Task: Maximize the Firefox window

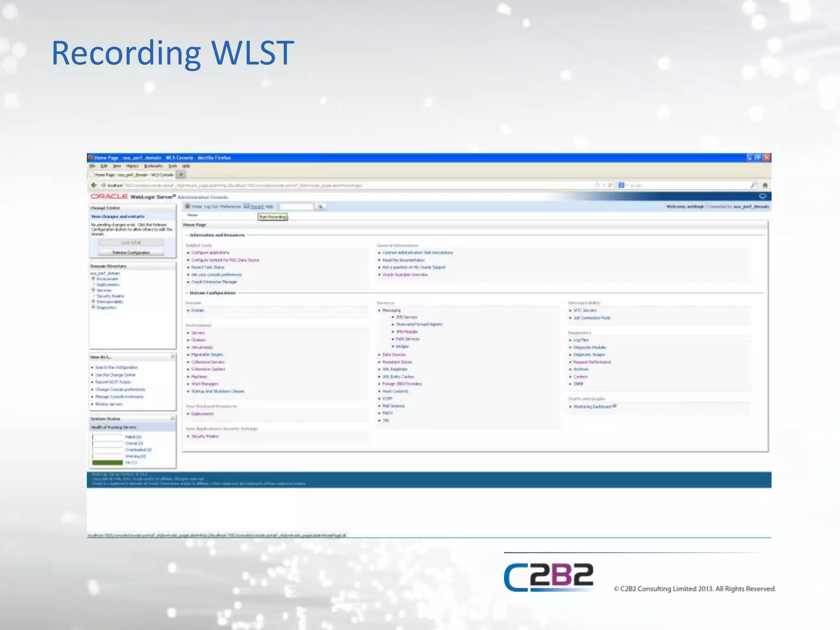Action: click(758, 157)
